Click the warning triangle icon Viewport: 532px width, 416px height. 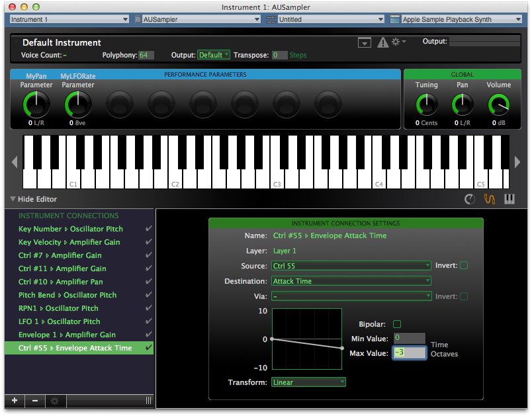pos(382,42)
